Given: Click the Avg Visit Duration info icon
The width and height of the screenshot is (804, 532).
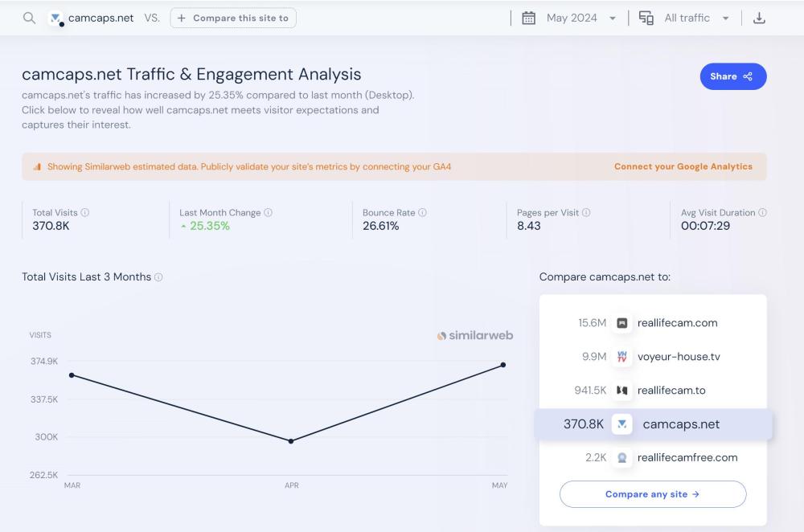Looking at the screenshot, I should pyautogui.click(x=762, y=213).
